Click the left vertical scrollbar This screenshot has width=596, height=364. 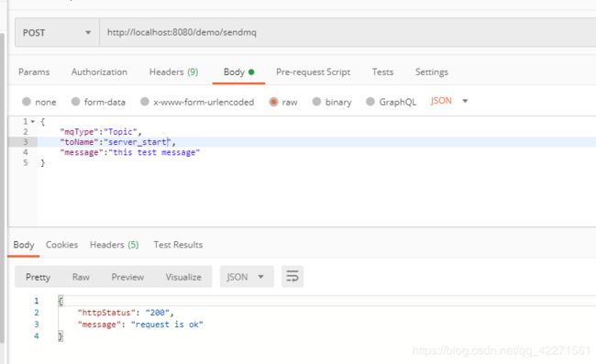[x=2, y=188]
